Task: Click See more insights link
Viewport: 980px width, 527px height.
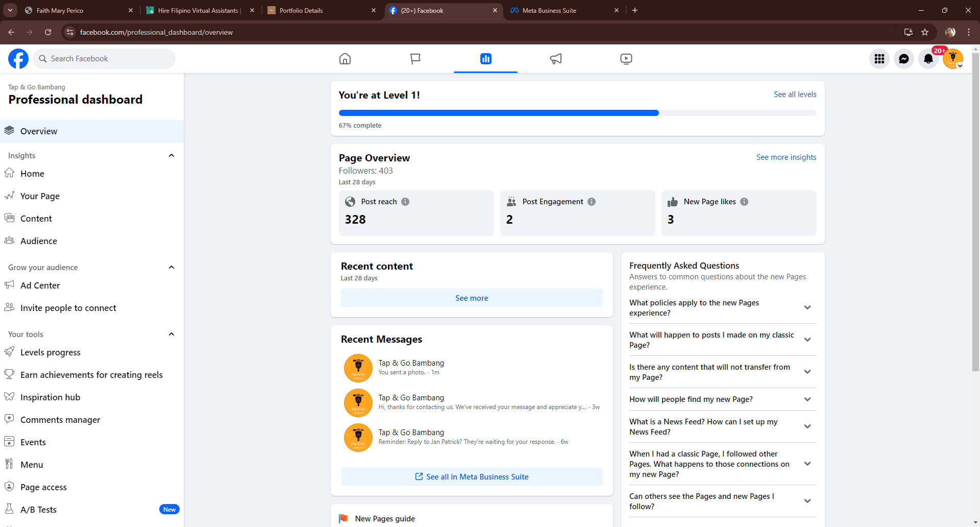Action: click(x=786, y=157)
